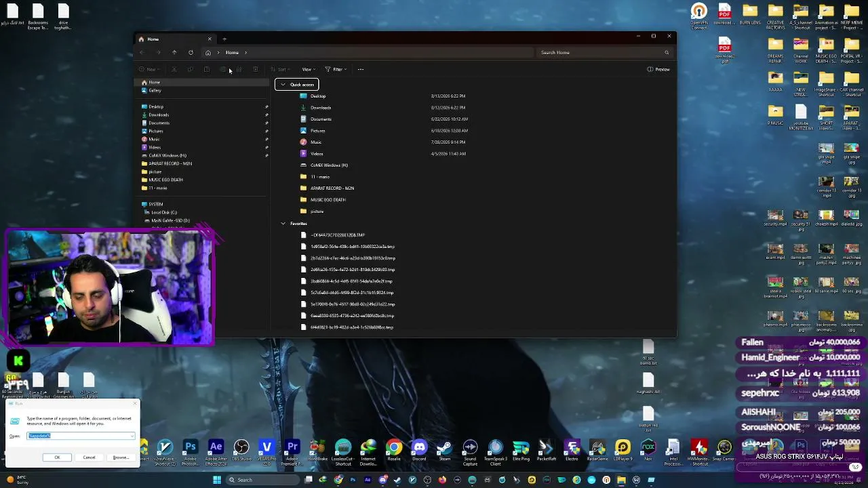The height and width of the screenshot is (488, 868).
Task: Click the Adobe Photoshop desktop shortcut
Action: pos(191,452)
